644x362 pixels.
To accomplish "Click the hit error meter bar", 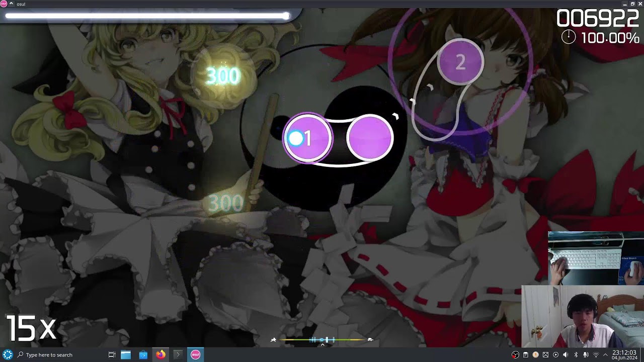I will pos(322,340).
